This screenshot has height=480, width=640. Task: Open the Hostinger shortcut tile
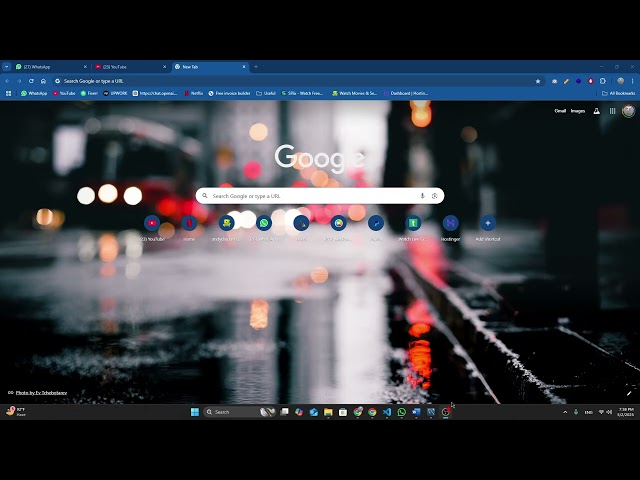pyautogui.click(x=450, y=223)
